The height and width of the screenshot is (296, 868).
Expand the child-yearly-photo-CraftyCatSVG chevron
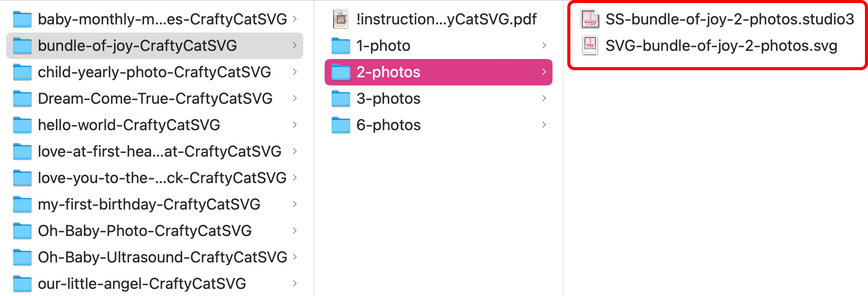[x=295, y=72]
